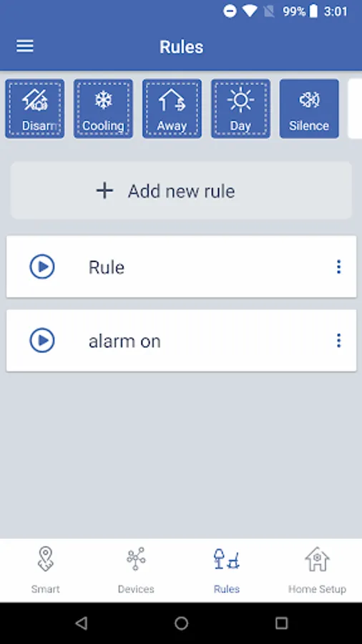Open Android recent apps button
The image size is (362, 644).
281,623
